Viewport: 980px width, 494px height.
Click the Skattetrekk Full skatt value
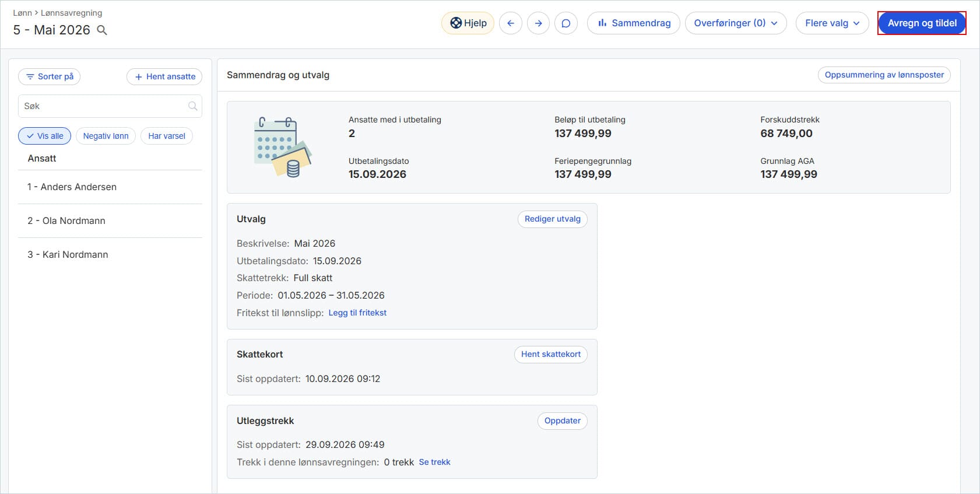pyautogui.click(x=313, y=278)
